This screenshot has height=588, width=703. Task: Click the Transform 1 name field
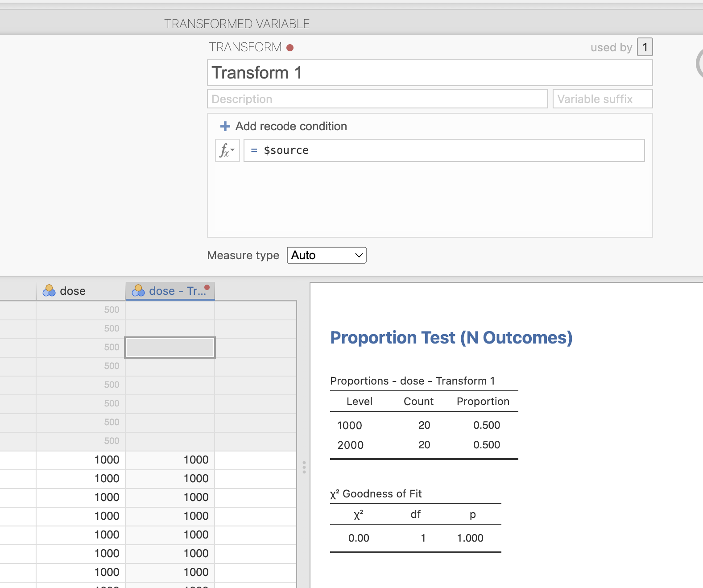pos(430,73)
